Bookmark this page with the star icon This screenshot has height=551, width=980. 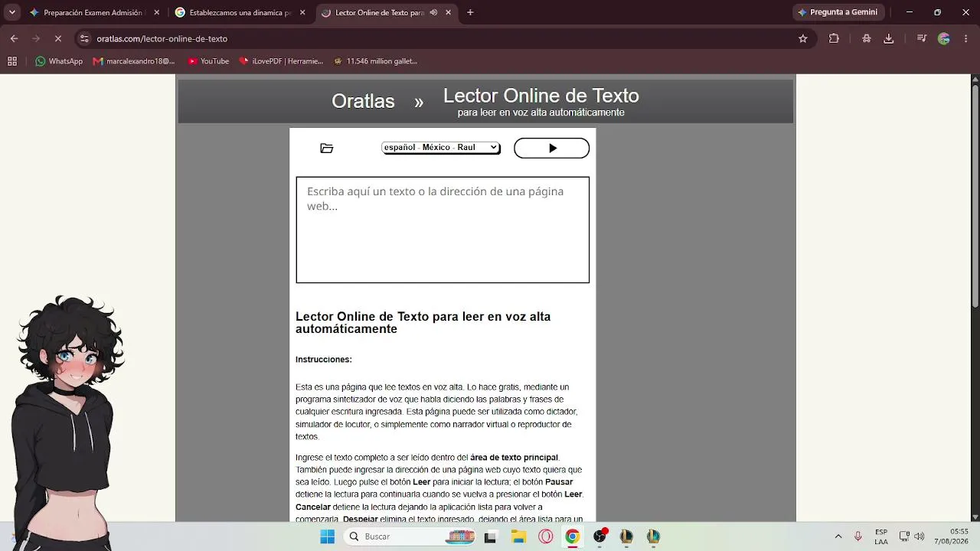point(802,38)
